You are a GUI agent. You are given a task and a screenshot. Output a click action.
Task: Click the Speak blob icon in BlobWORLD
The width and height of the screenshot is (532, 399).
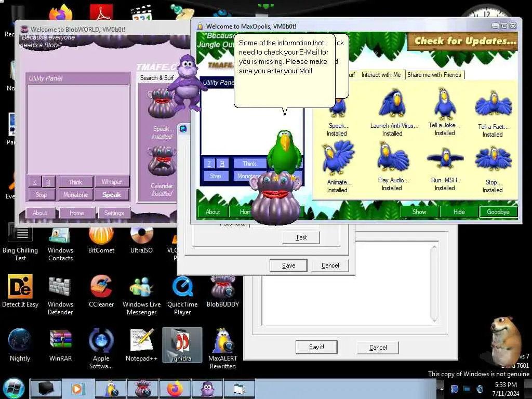pyautogui.click(x=161, y=103)
